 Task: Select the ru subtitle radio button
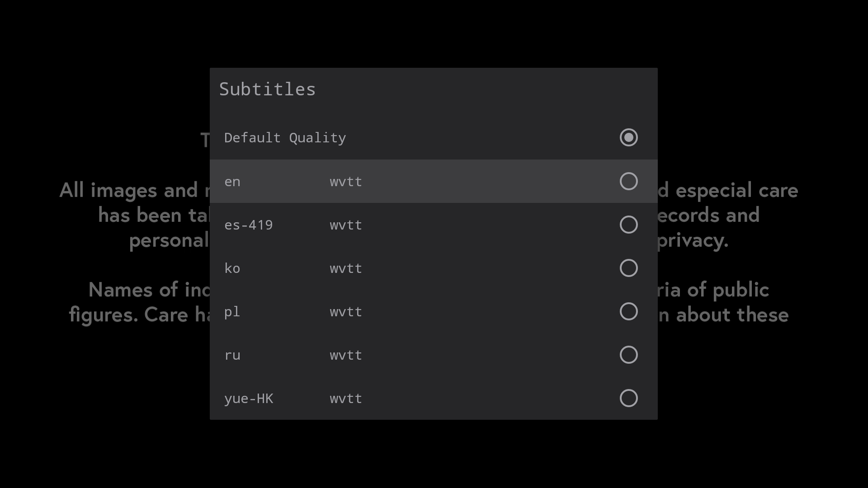pos(628,355)
